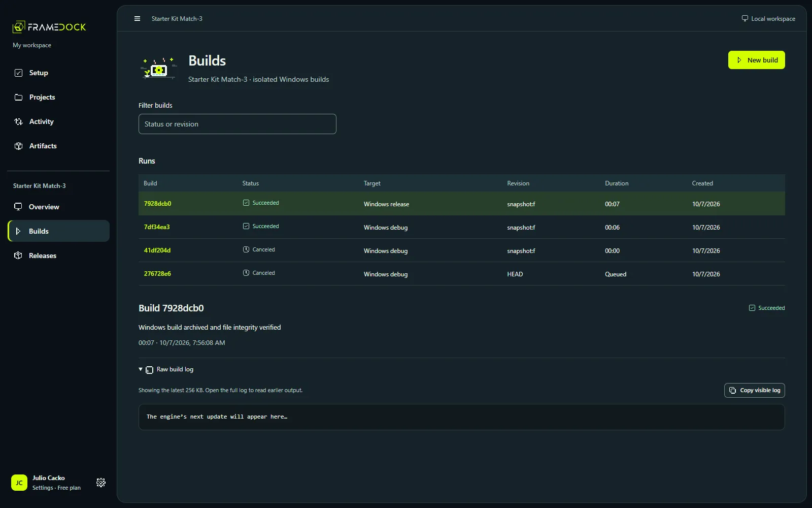Click the Duration column header

coord(617,183)
